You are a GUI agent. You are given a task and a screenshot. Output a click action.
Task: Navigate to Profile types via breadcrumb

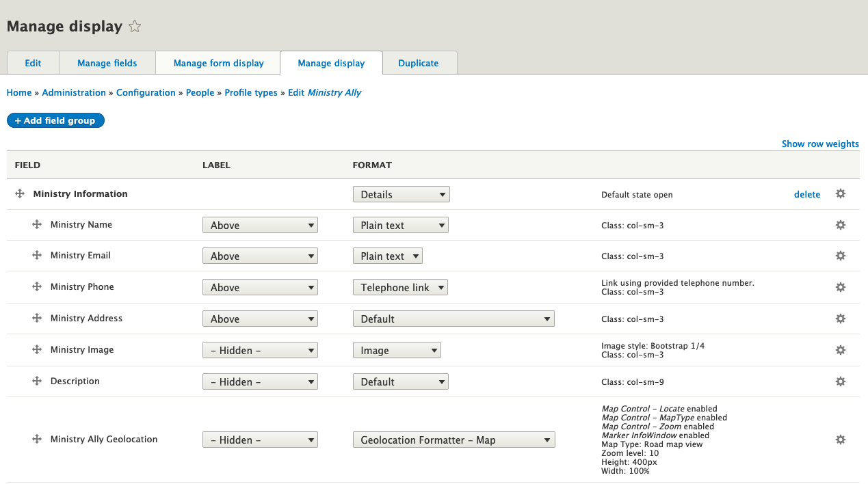tap(250, 92)
